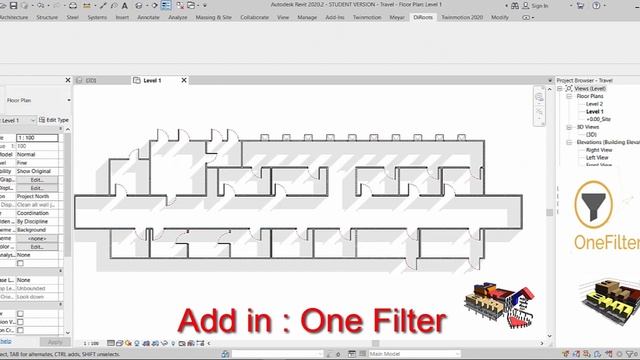Click the Design Options icon in status bar
The height and width of the screenshot is (360, 640).
[352, 354]
